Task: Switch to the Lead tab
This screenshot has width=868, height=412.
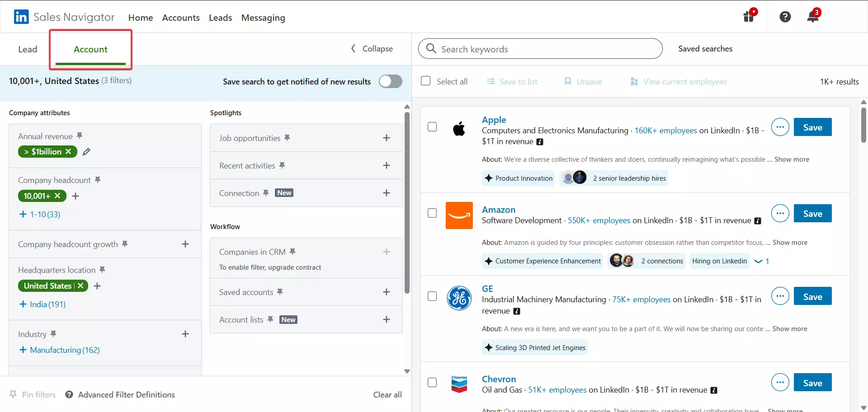Action: tap(27, 49)
